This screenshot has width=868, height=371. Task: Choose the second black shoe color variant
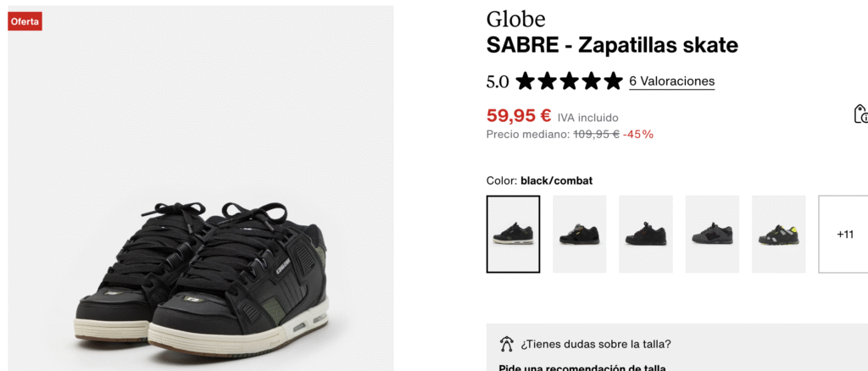580,234
